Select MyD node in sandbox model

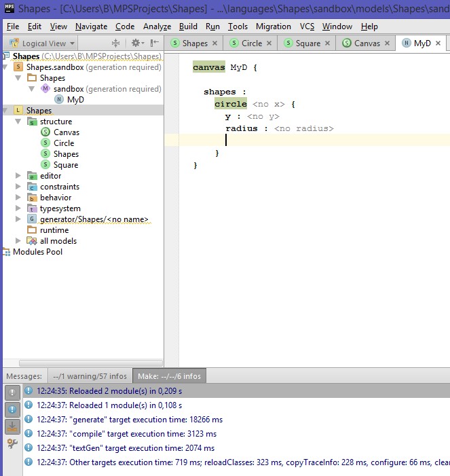pyautogui.click(x=75, y=100)
